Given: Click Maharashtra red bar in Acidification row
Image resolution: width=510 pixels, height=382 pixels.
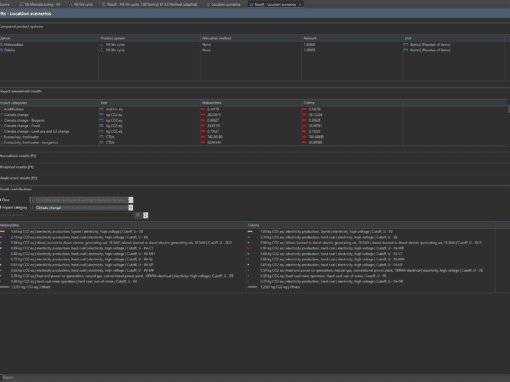Looking at the screenshot, I should [203, 109].
